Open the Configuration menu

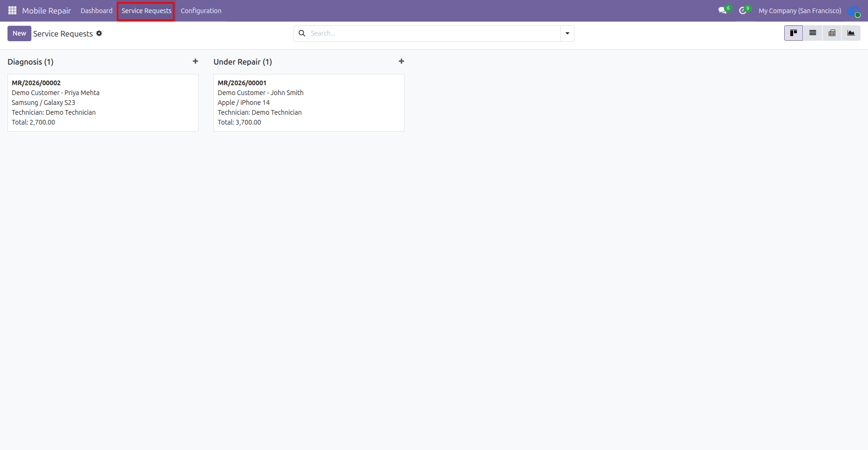(201, 11)
